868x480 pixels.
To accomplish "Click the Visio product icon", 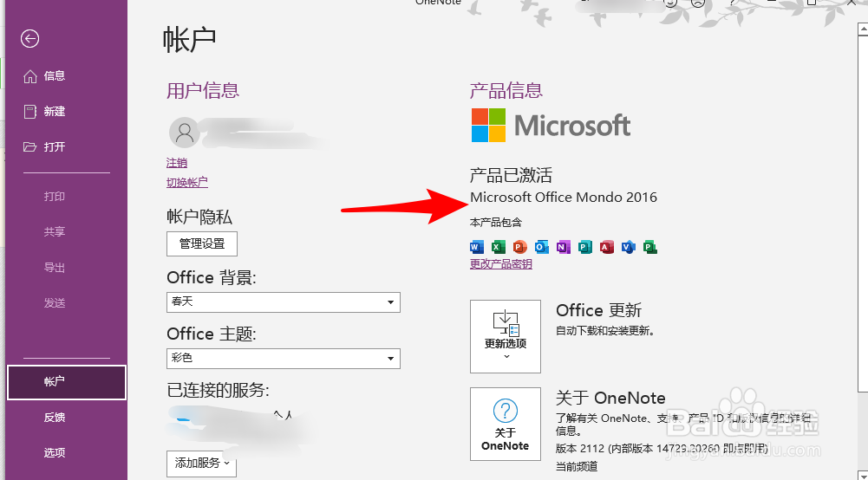I will pos(629,247).
